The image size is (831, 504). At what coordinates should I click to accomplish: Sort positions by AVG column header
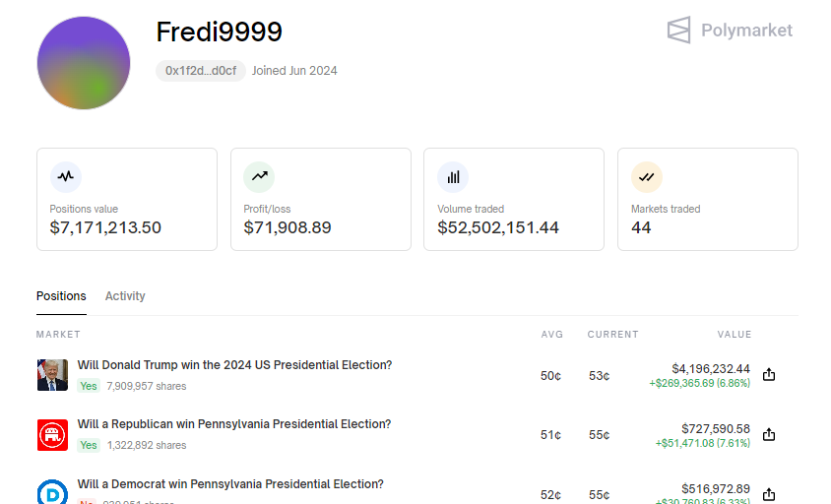pos(551,335)
